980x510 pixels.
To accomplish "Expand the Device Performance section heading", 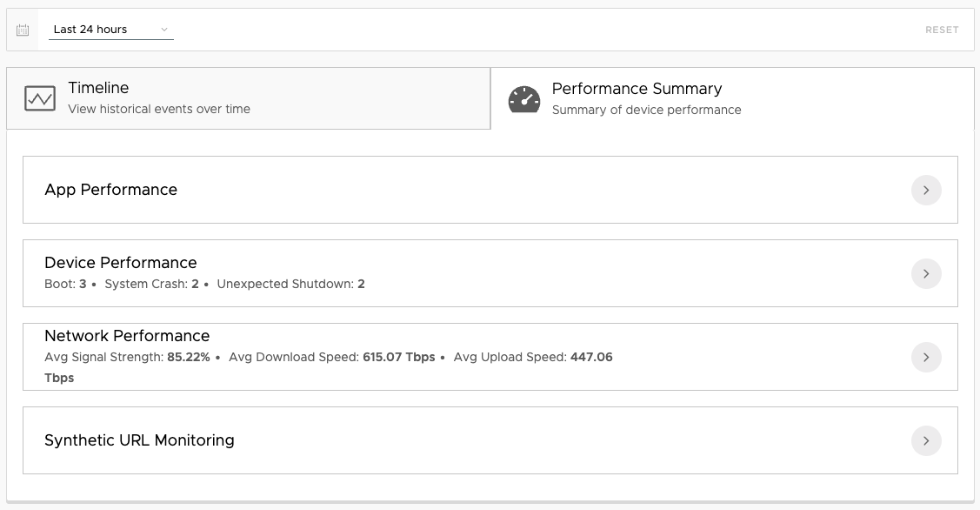I will click(121, 263).
